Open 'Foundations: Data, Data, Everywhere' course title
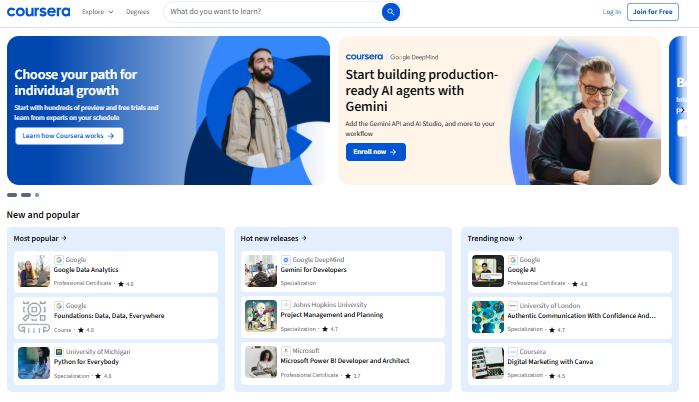The height and width of the screenshot is (402, 699). coord(109,316)
